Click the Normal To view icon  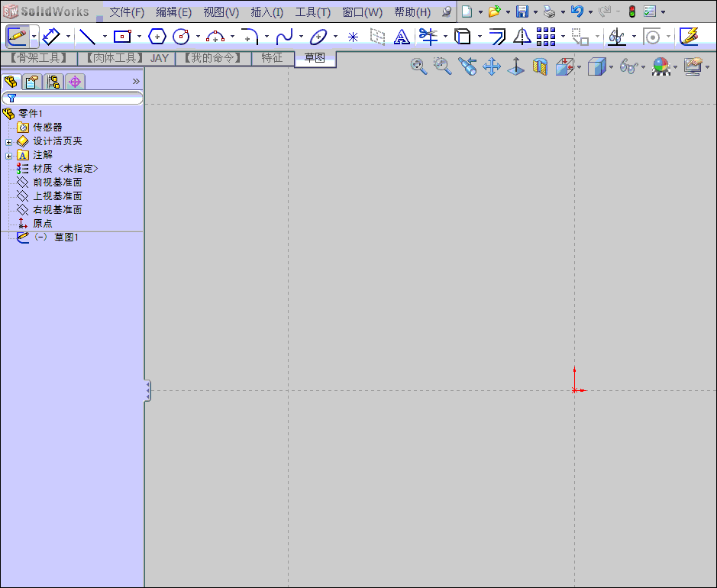[516, 66]
